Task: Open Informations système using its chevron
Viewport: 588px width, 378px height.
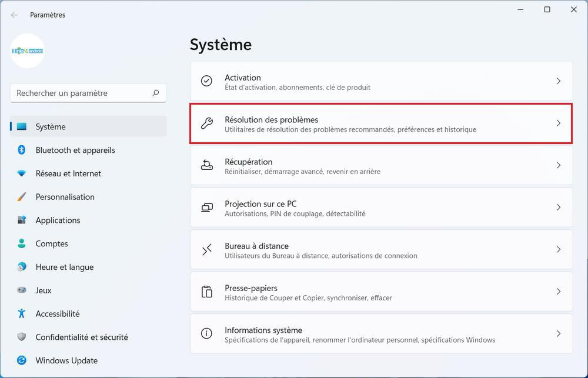Action: (x=559, y=333)
